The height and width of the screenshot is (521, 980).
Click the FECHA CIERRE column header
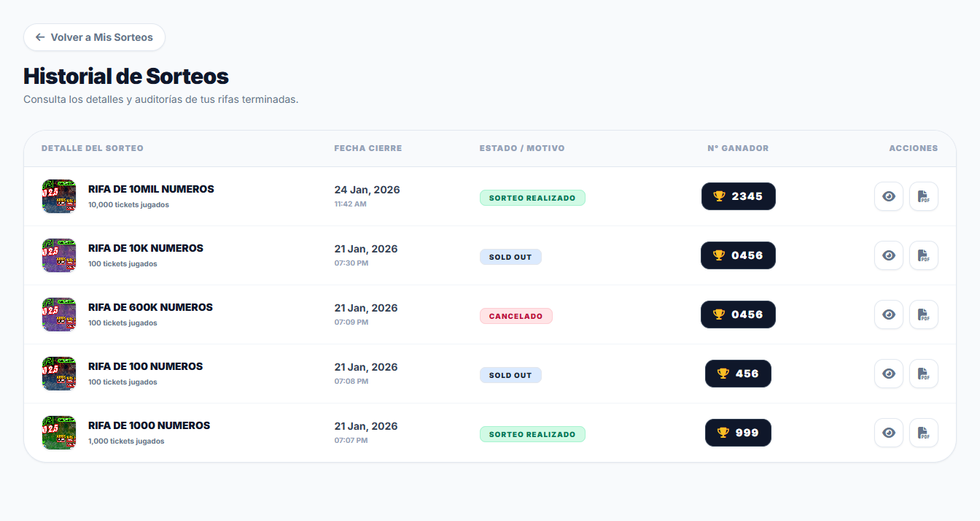point(367,148)
